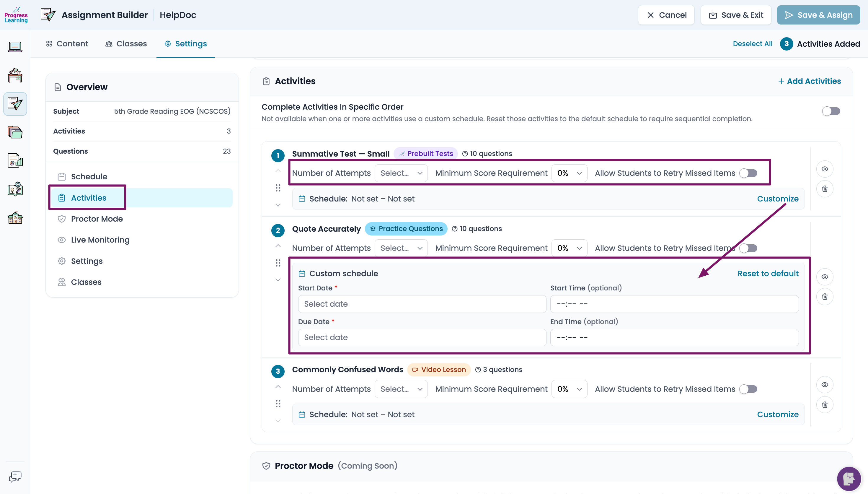This screenshot has height=494, width=868.
Task: Open the stacked folders icon in sidebar
Action: click(15, 132)
